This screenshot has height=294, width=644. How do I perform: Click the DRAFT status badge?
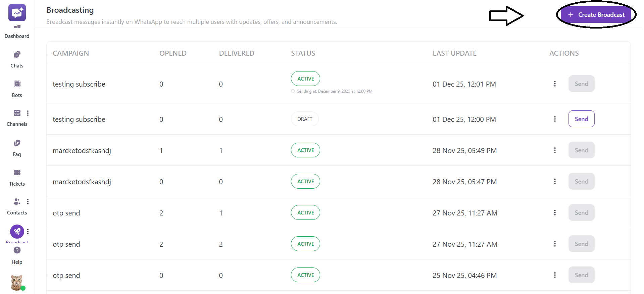[305, 119]
